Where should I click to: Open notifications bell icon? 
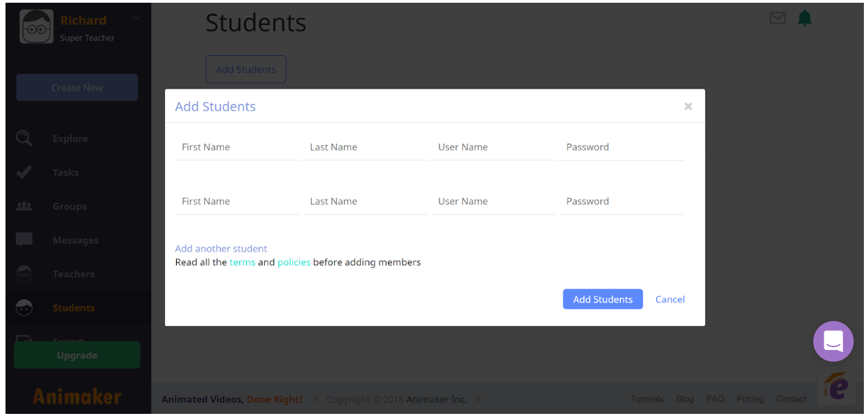click(x=804, y=19)
